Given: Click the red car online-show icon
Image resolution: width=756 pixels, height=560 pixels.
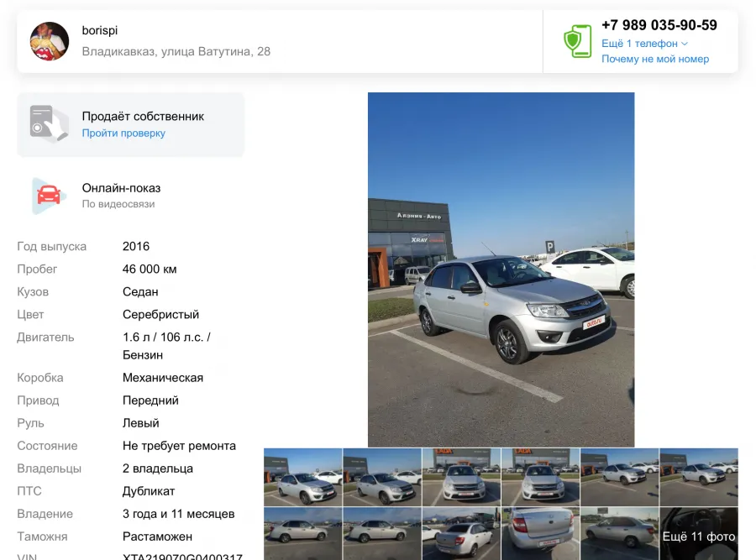Looking at the screenshot, I should [49, 195].
